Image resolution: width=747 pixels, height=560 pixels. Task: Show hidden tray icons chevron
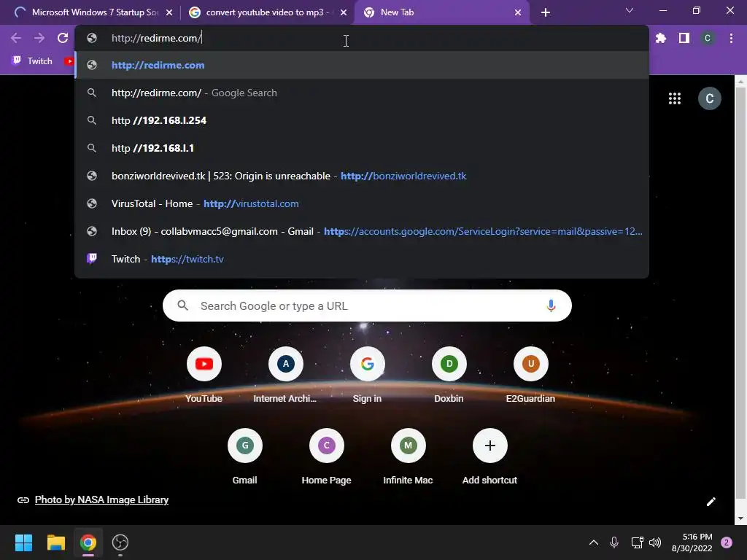(594, 542)
